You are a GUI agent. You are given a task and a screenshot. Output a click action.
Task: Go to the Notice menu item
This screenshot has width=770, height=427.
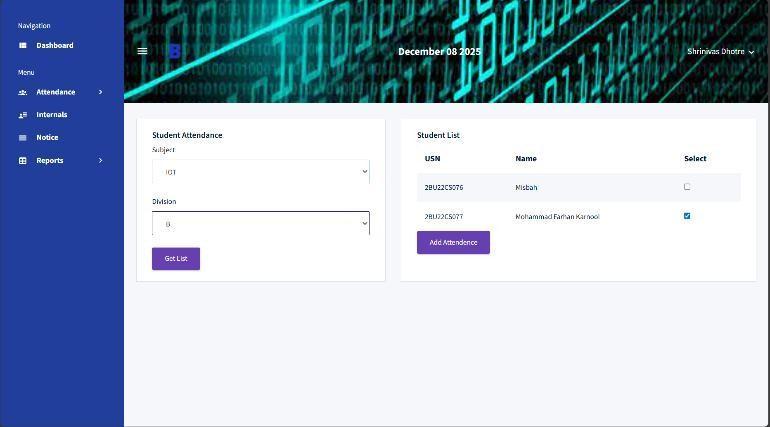[47, 138]
